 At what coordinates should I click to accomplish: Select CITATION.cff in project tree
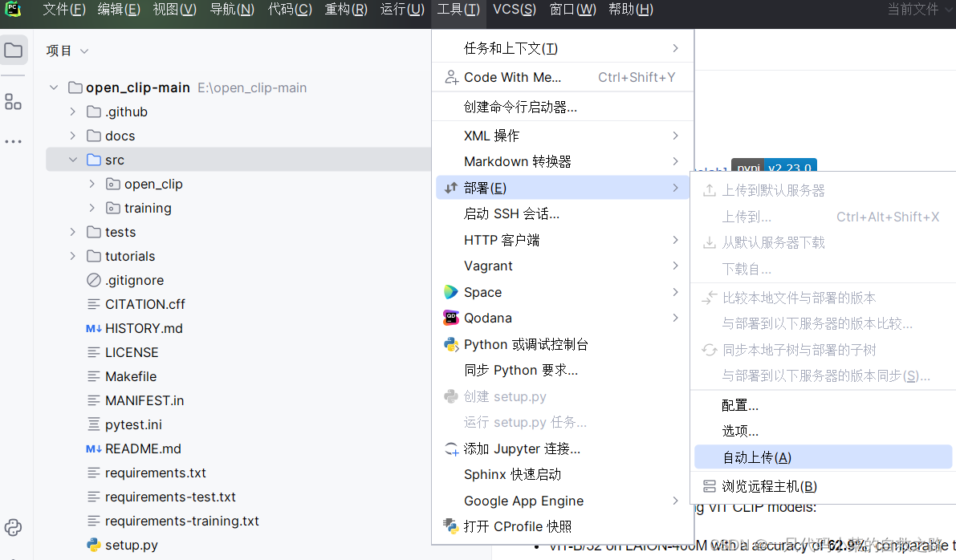pyautogui.click(x=145, y=304)
